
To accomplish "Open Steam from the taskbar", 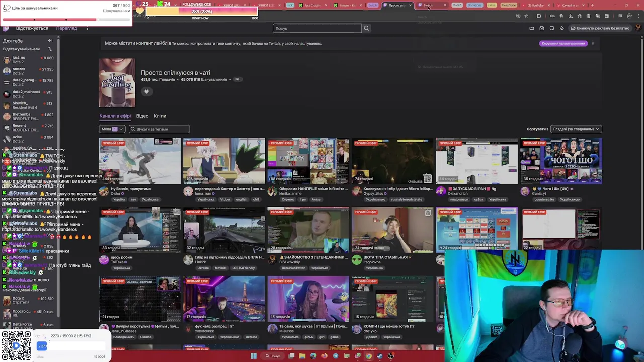I will [380, 356].
